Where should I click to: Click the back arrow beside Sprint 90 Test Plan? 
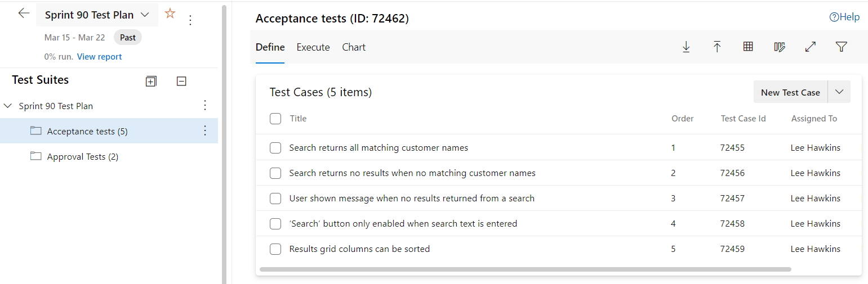click(x=24, y=13)
